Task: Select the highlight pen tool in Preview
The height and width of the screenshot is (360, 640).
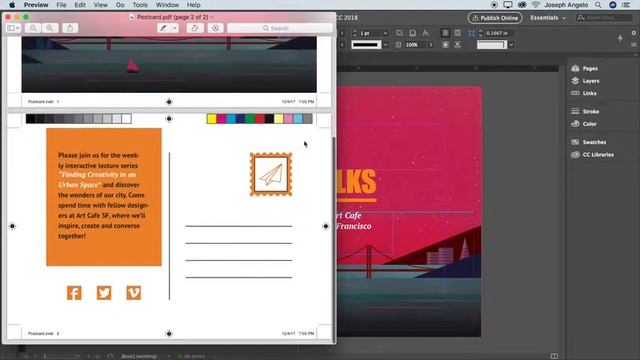Action: [164, 28]
